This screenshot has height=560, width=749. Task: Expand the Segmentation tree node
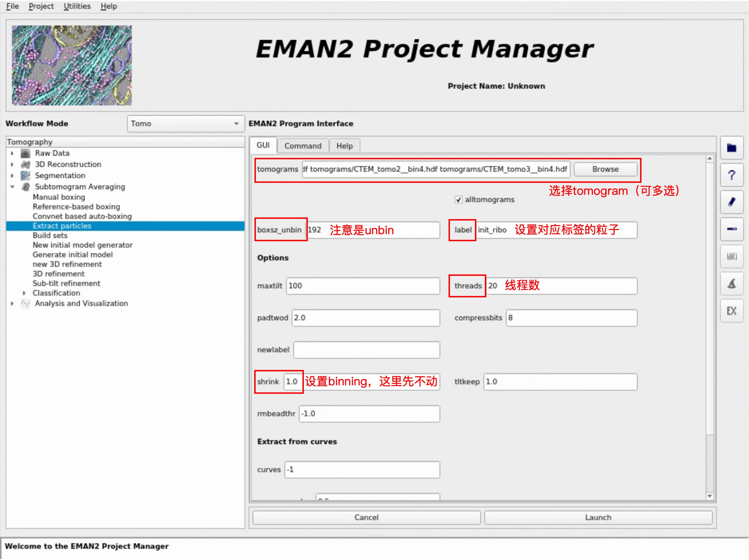tap(12, 176)
